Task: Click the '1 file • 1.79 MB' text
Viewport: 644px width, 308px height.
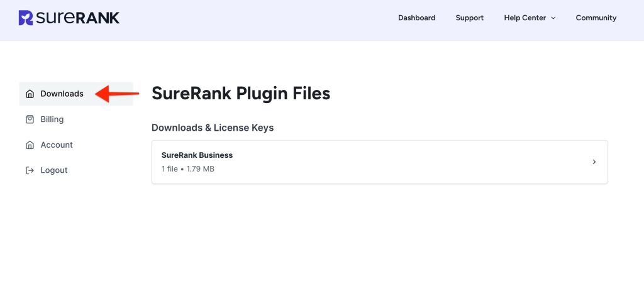Action: pos(187,168)
